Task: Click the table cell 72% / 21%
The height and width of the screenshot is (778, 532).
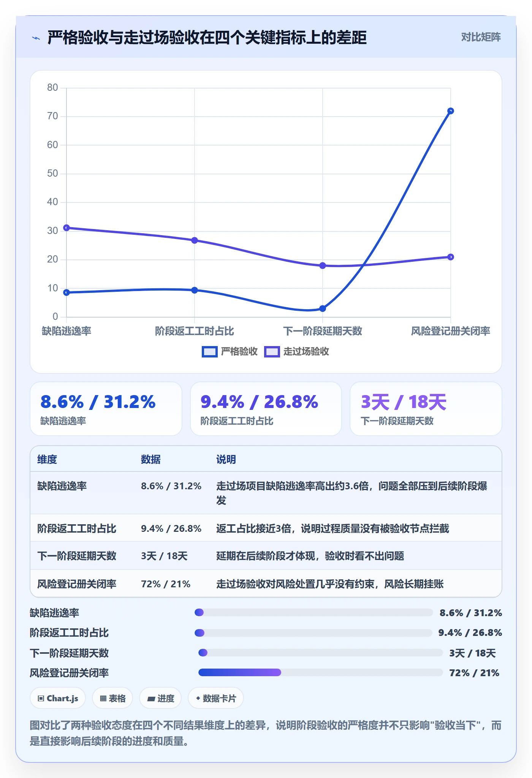Action: [166, 584]
